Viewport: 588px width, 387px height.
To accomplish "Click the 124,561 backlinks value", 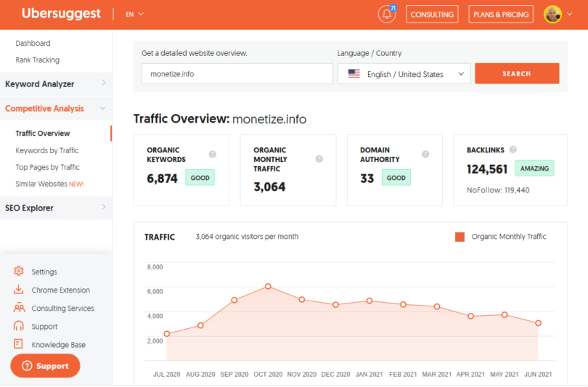I will [x=487, y=169].
